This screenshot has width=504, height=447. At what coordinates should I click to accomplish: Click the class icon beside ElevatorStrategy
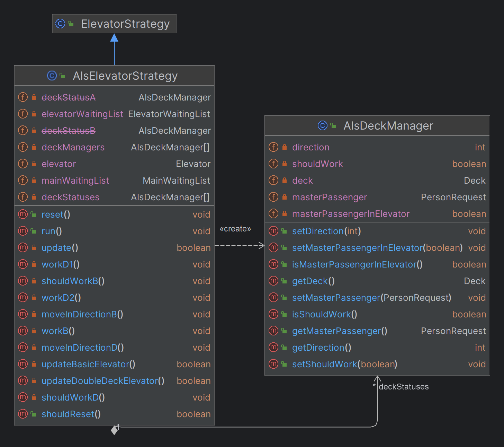[x=60, y=24]
